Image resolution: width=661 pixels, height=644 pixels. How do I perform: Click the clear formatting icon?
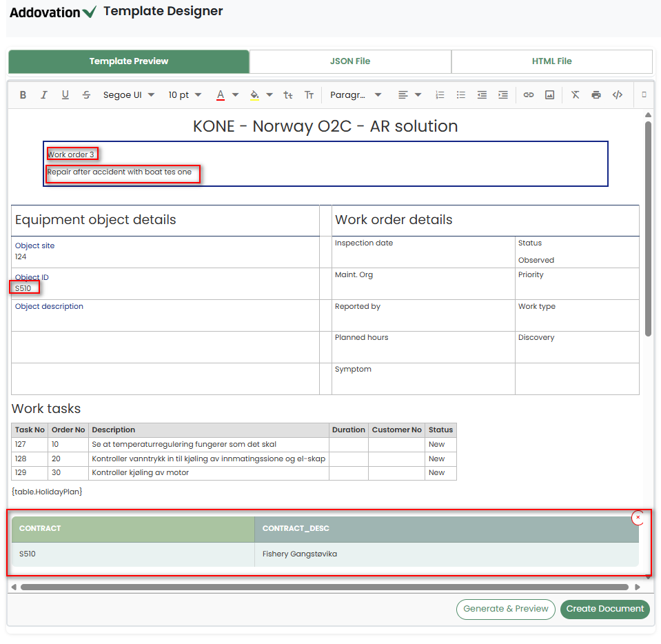pos(575,95)
